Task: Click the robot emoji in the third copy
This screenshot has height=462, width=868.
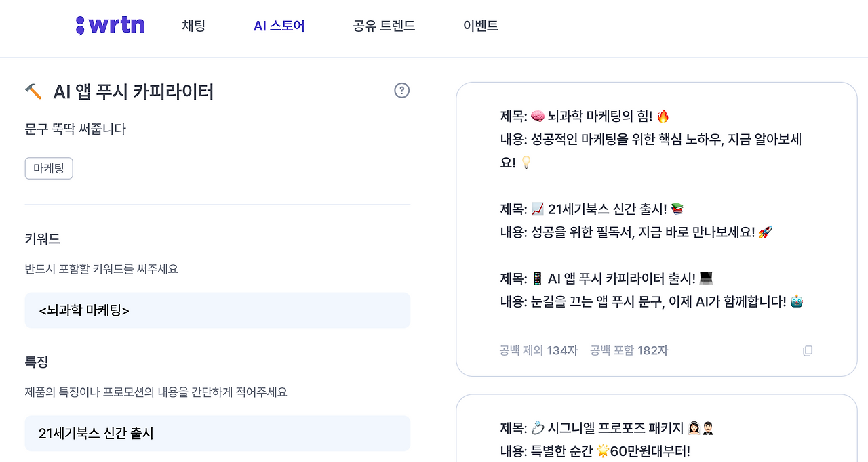Action: click(x=795, y=301)
